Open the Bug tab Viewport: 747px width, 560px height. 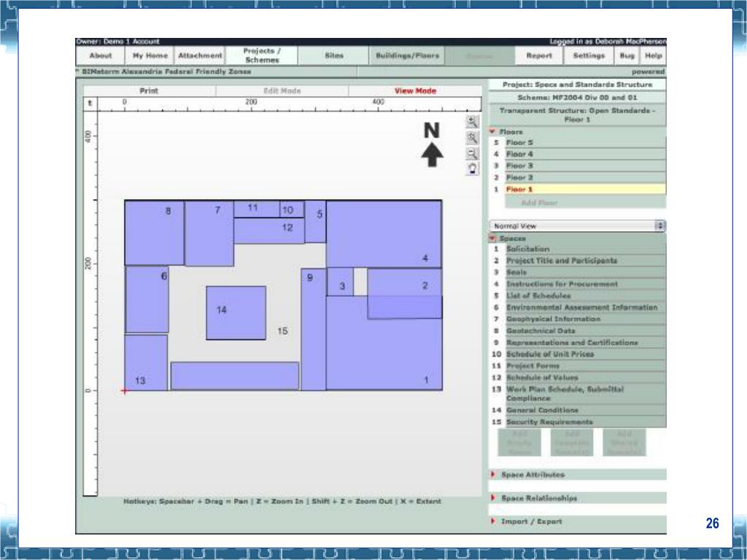click(x=627, y=55)
